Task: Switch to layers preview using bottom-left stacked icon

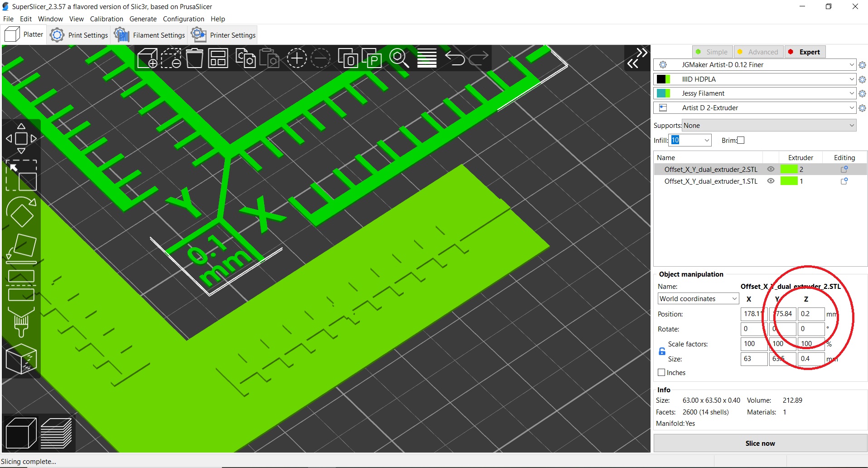Action: 56,433
